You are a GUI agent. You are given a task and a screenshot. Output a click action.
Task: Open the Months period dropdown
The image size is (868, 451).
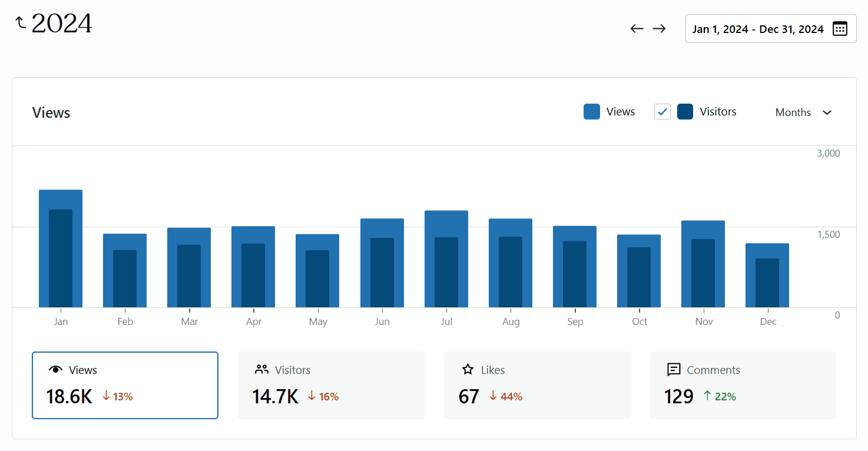pos(803,112)
